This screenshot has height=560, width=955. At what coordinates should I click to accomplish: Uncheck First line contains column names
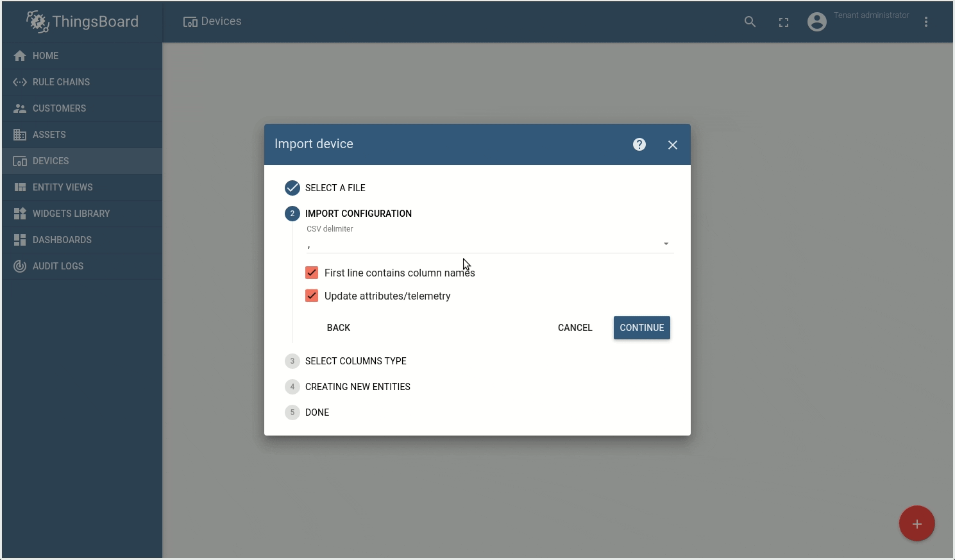point(312,273)
